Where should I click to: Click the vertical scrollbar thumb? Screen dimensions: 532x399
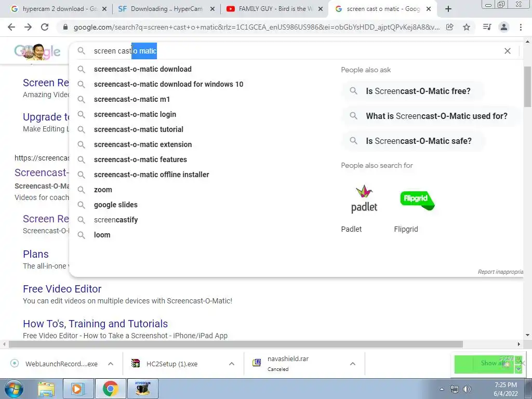pos(527,87)
